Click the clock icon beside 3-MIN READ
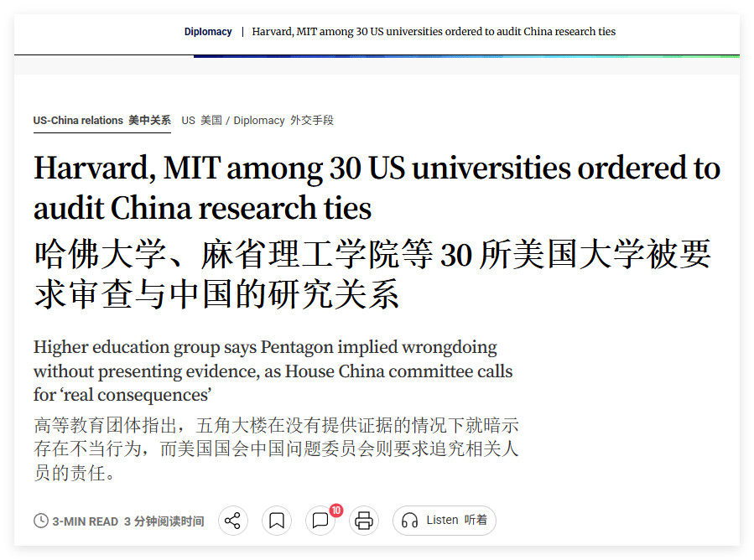Image resolution: width=754 pixels, height=560 pixels. 41,521
